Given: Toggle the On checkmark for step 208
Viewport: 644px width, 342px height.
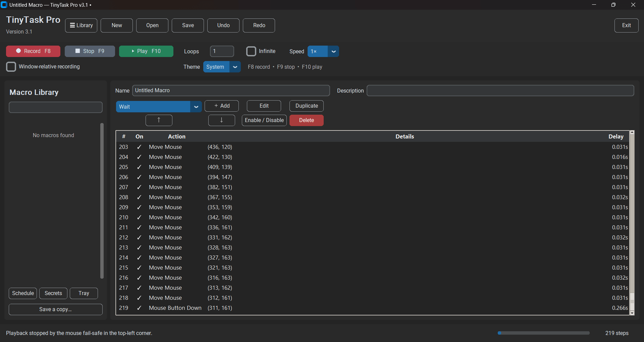Looking at the screenshot, I should pyautogui.click(x=139, y=197).
